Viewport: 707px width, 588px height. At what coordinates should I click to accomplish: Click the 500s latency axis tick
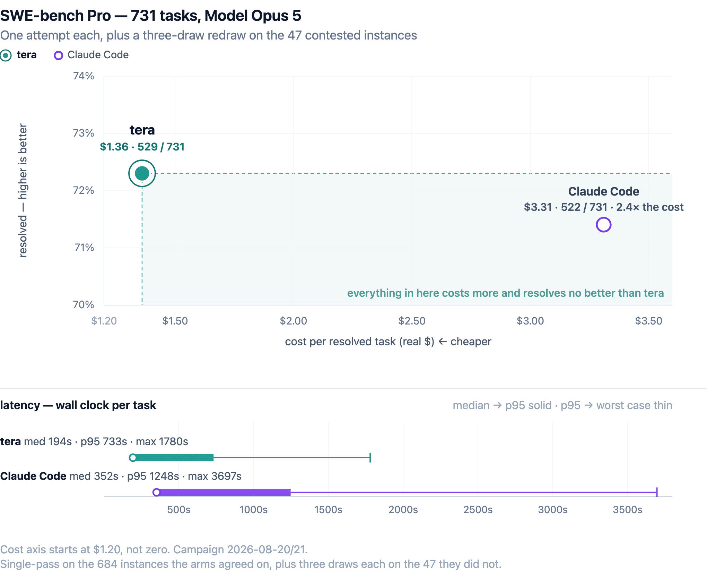(179, 510)
